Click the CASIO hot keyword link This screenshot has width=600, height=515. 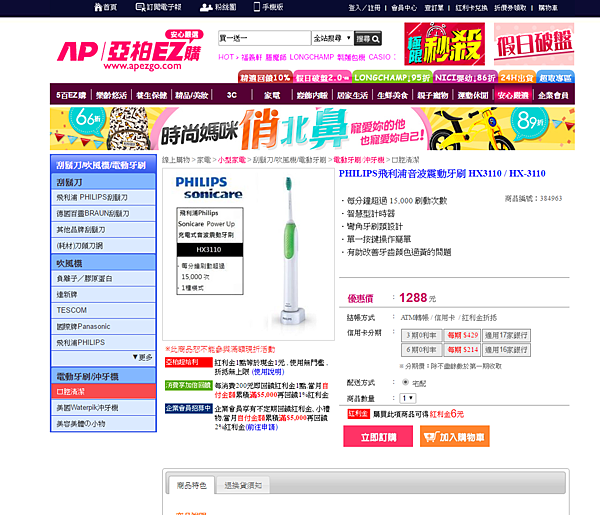379,57
